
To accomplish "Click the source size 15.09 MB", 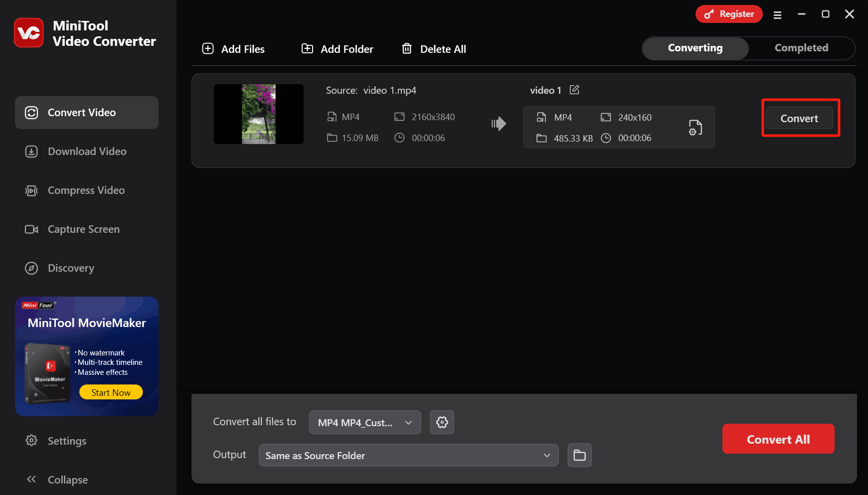I will tap(360, 138).
